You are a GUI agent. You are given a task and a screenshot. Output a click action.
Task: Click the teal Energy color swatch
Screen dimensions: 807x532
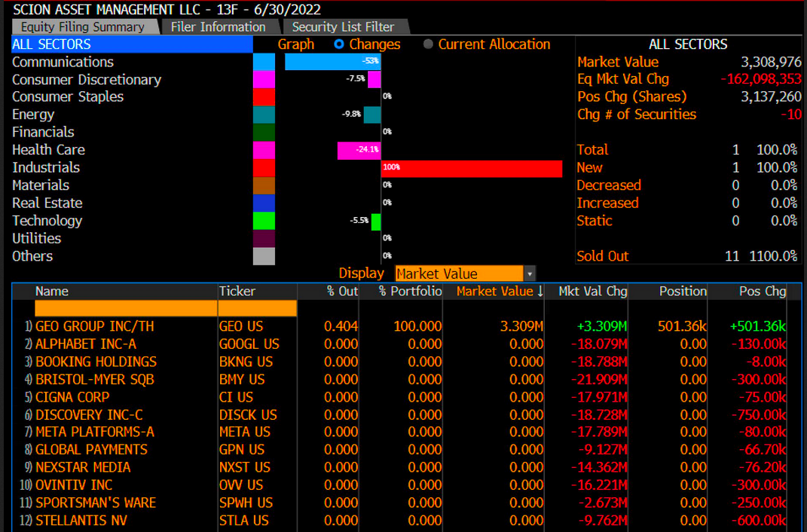[x=264, y=115]
